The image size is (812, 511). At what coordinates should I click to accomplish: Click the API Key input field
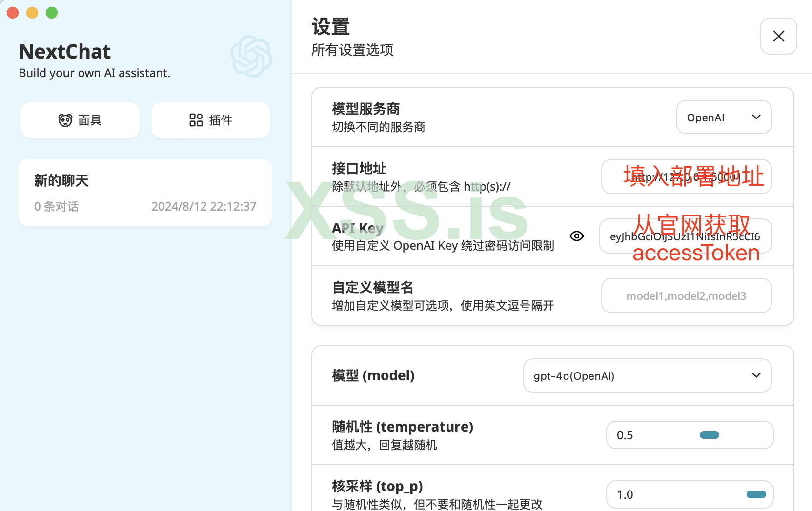685,236
